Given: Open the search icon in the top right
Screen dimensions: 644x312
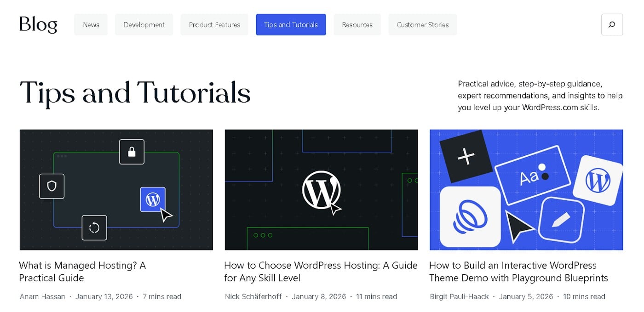Looking at the screenshot, I should 612,25.
